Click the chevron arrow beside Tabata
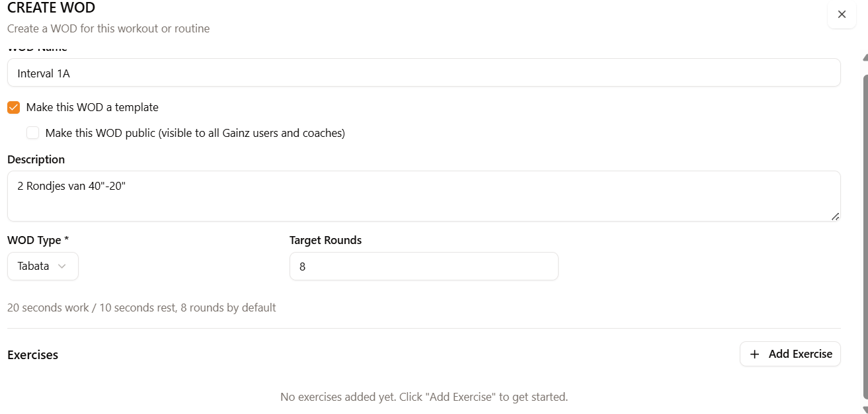 (x=62, y=266)
